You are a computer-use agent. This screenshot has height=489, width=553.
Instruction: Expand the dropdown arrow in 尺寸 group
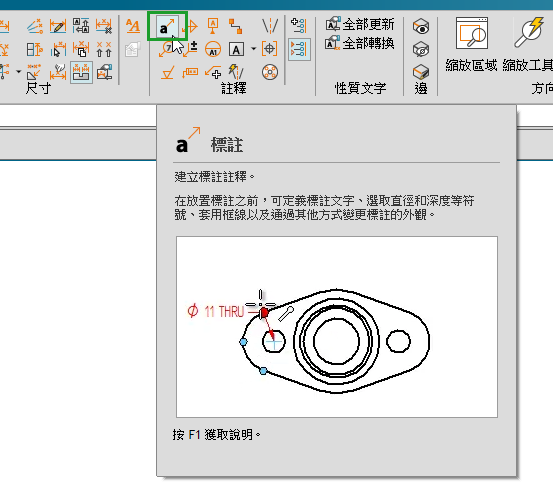[x=18, y=72]
